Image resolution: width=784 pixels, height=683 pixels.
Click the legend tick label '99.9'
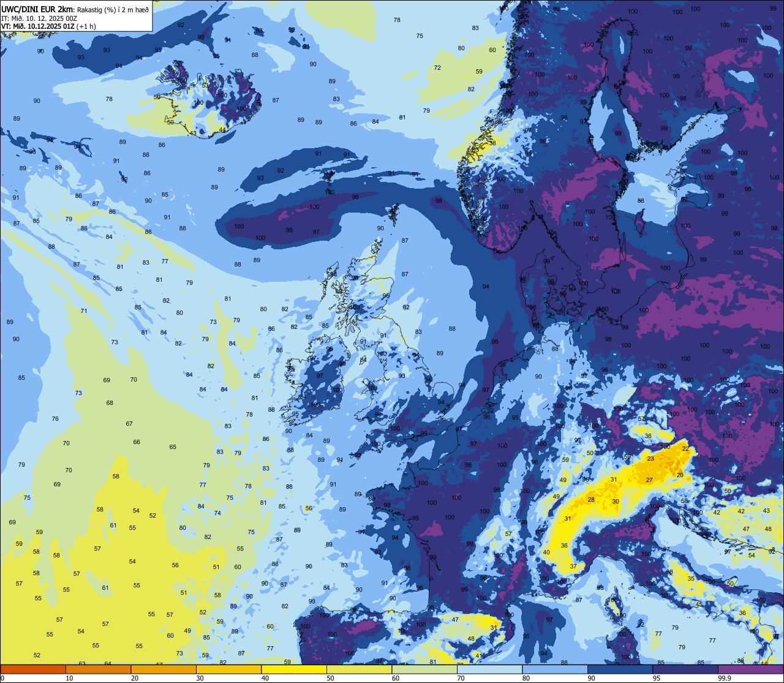point(725,678)
